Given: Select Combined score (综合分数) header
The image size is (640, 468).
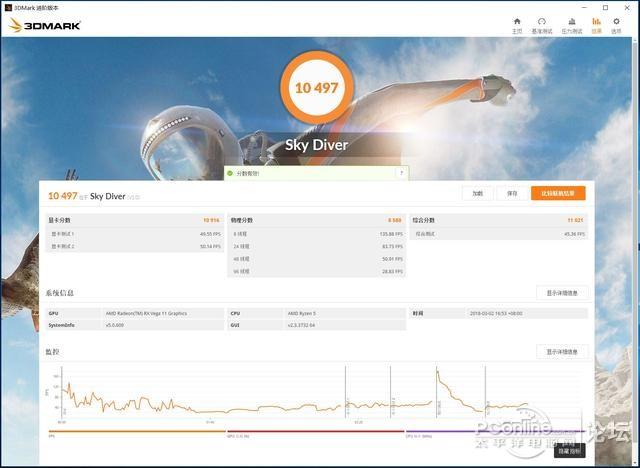Looking at the screenshot, I should [x=498, y=220].
